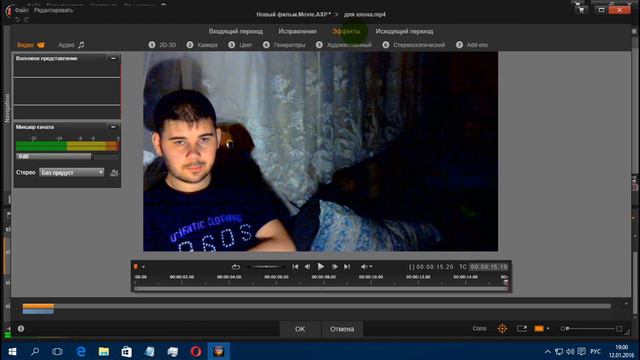The width and height of the screenshot is (640, 360).
Task: Switch to Исходящий переход tab
Action: tap(404, 31)
